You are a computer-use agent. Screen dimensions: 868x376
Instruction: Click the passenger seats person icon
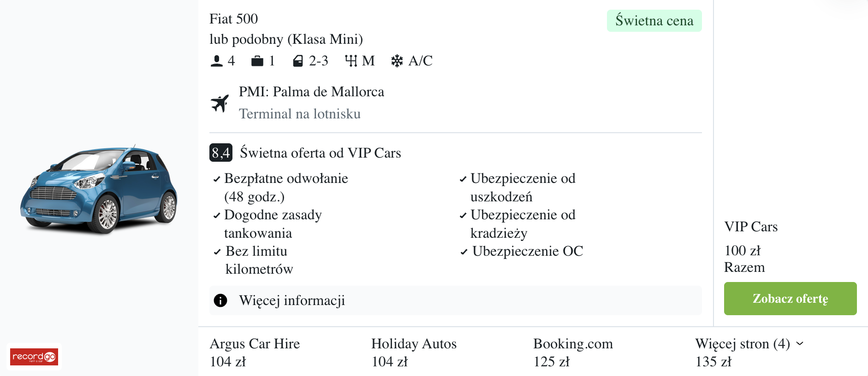point(216,61)
